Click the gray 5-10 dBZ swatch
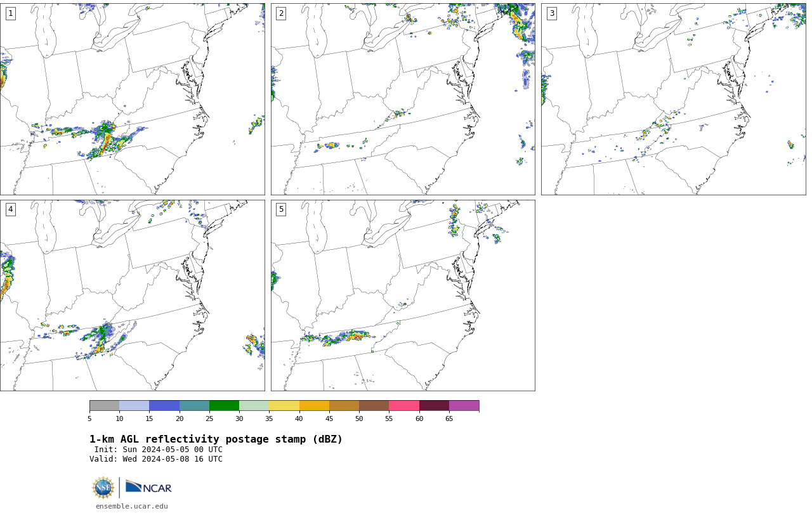812x513 pixels. pyautogui.click(x=104, y=406)
